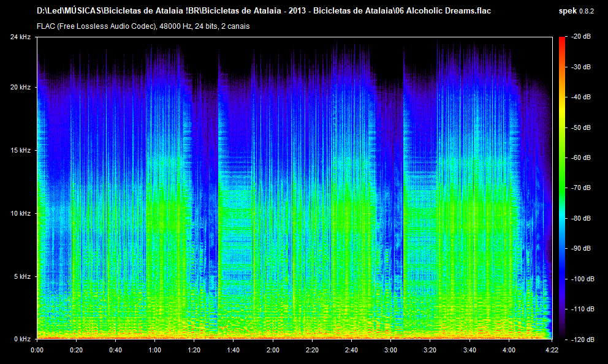Click the 1:00 time axis label

[154, 350]
